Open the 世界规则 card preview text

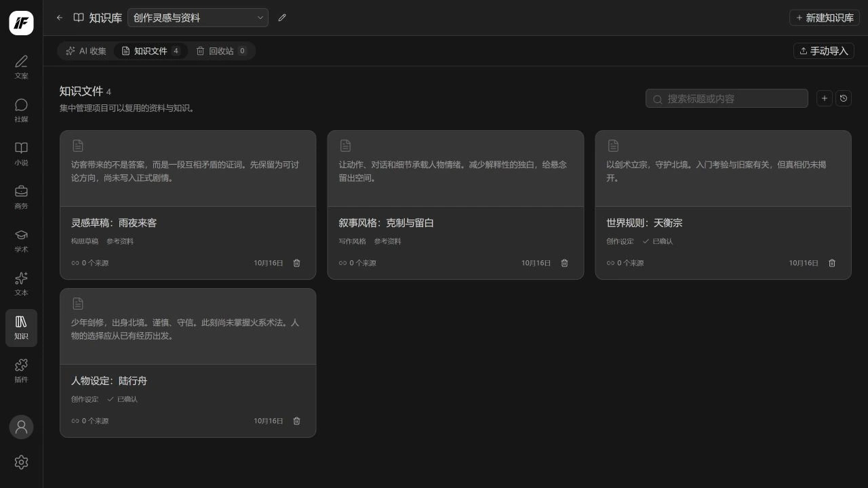[716, 171]
